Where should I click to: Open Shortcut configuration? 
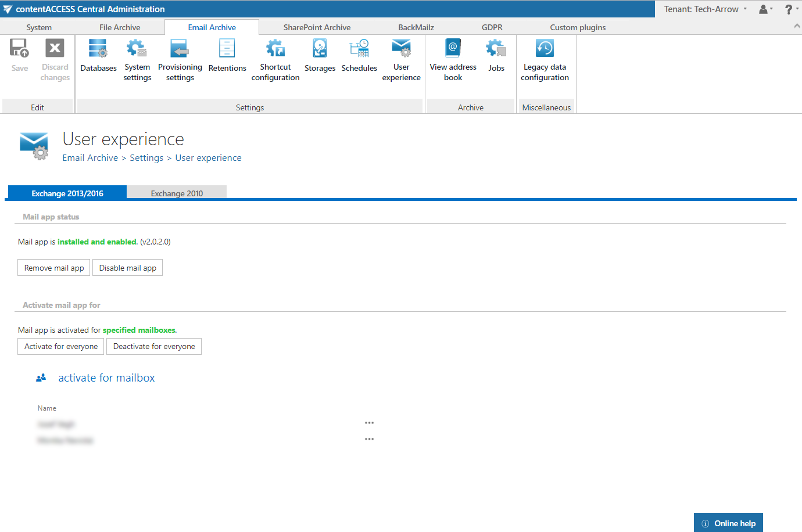pyautogui.click(x=275, y=60)
